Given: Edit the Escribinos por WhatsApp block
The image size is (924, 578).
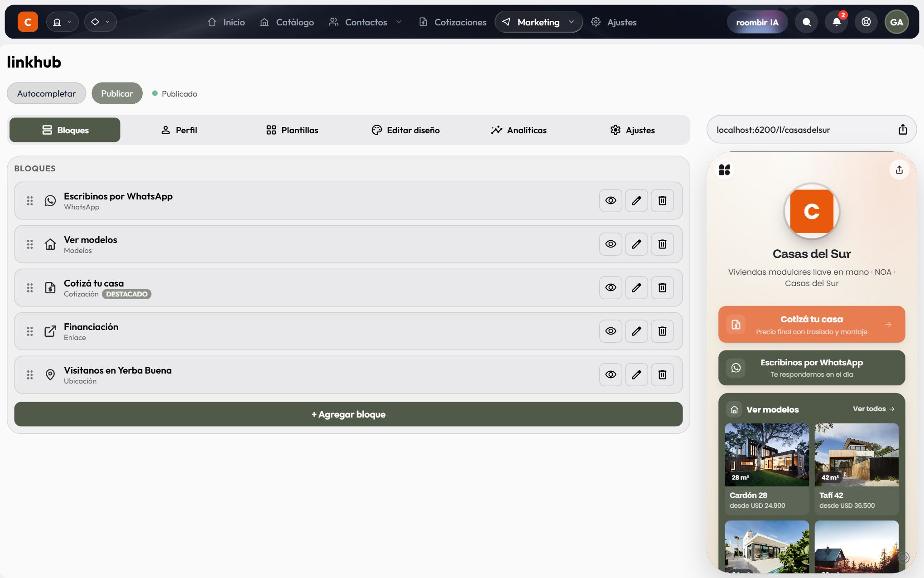Looking at the screenshot, I should [636, 200].
